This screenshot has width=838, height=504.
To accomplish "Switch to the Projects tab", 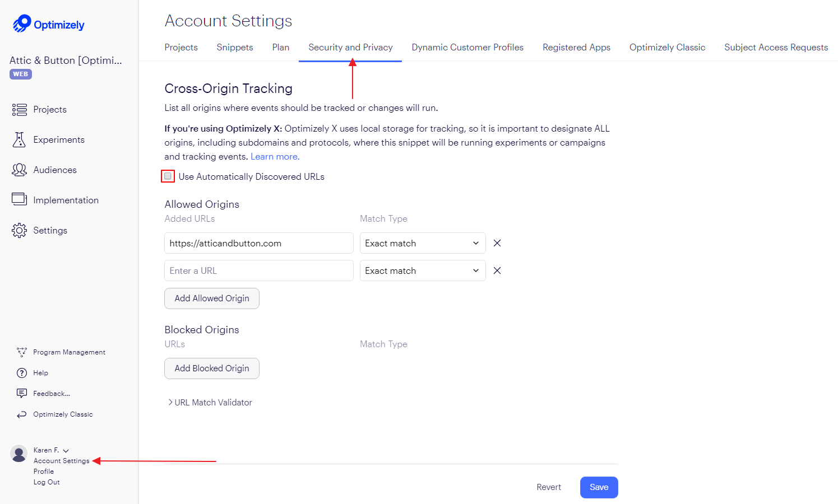I will 181,48.
